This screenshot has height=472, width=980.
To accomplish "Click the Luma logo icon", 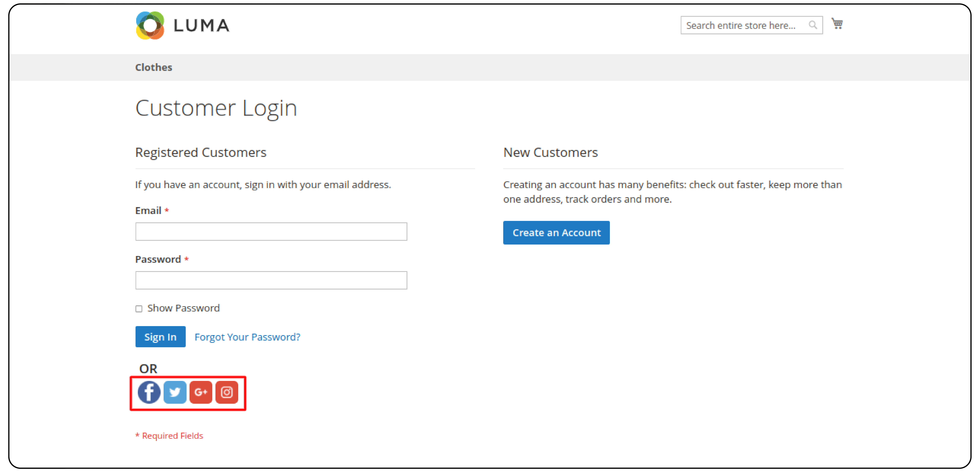I will tap(150, 25).
